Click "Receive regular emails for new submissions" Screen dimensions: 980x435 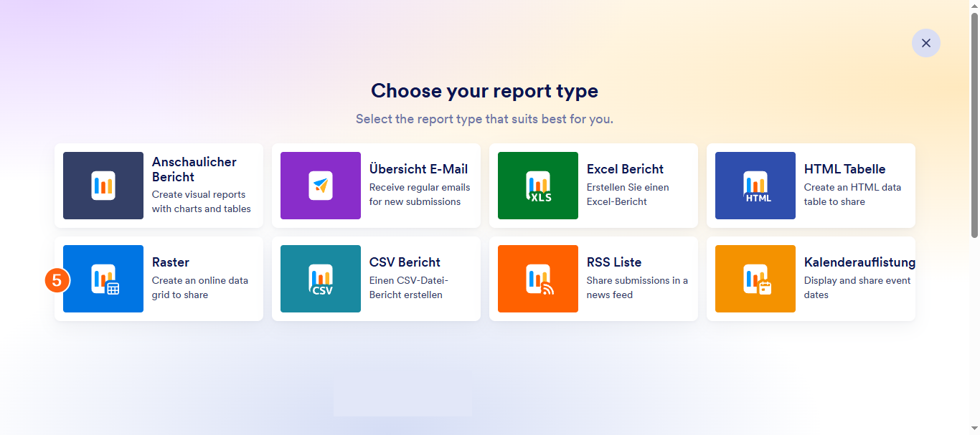(x=420, y=194)
